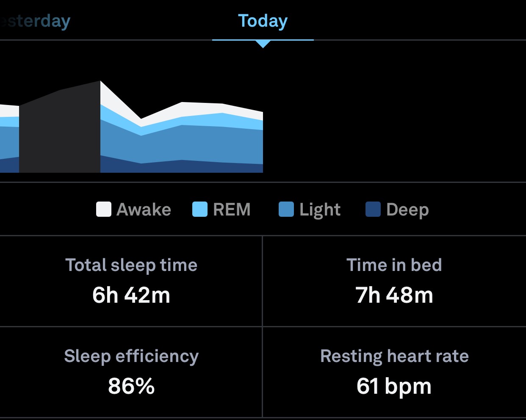This screenshot has width=526, height=420.
Task: Open the Total sleep time card
Action: pyautogui.click(x=131, y=281)
